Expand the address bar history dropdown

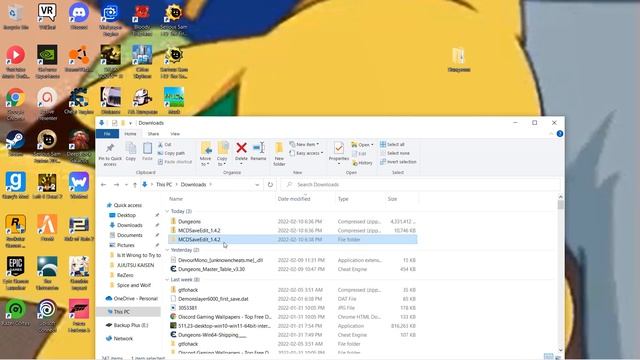[257, 184]
